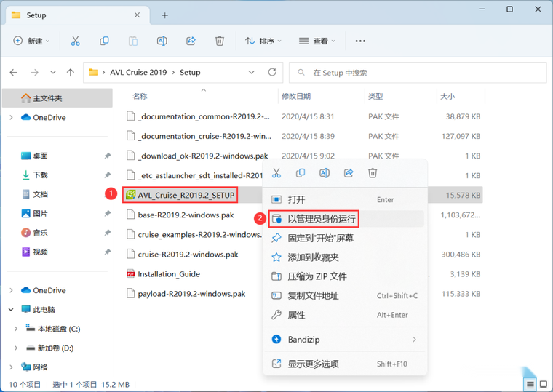Click the AVL_Cruise_R2019.2_SETUP file icon
This screenshot has width=553, height=392.
[131, 195]
